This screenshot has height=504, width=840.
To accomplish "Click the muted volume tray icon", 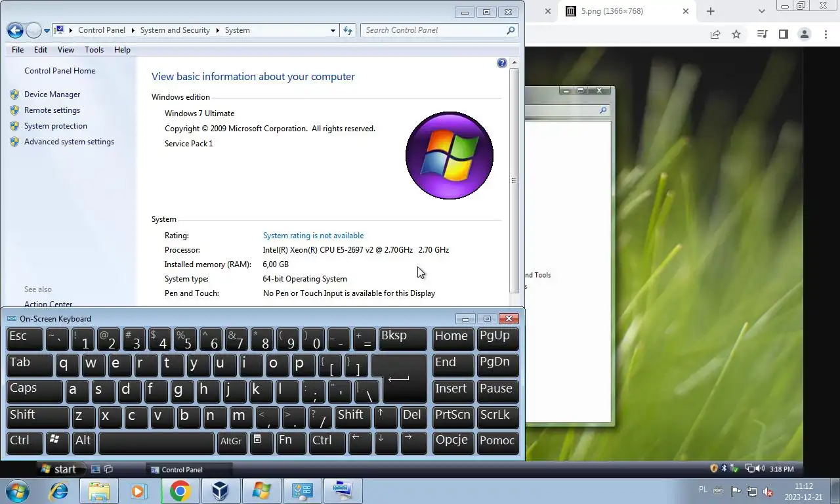I will [766, 491].
